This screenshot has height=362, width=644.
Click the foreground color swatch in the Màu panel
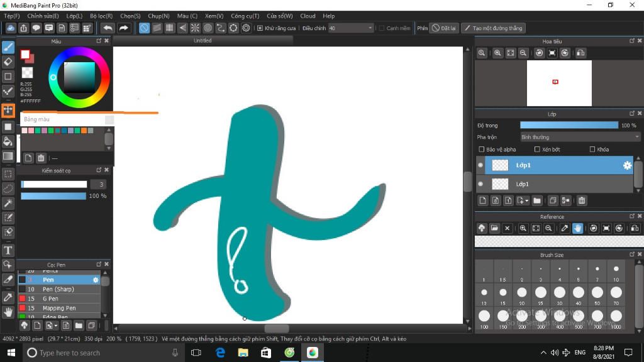[25, 54]
